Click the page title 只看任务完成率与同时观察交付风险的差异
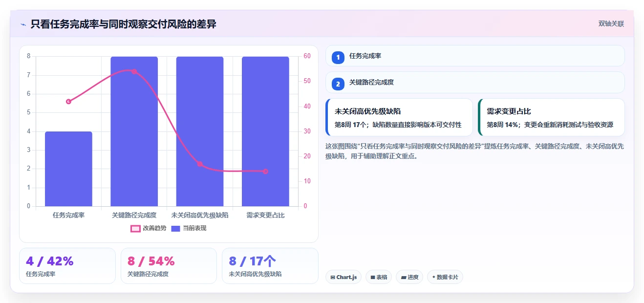Image resolution: width=644 pixels, height=303 pixels. coord(123,24)
